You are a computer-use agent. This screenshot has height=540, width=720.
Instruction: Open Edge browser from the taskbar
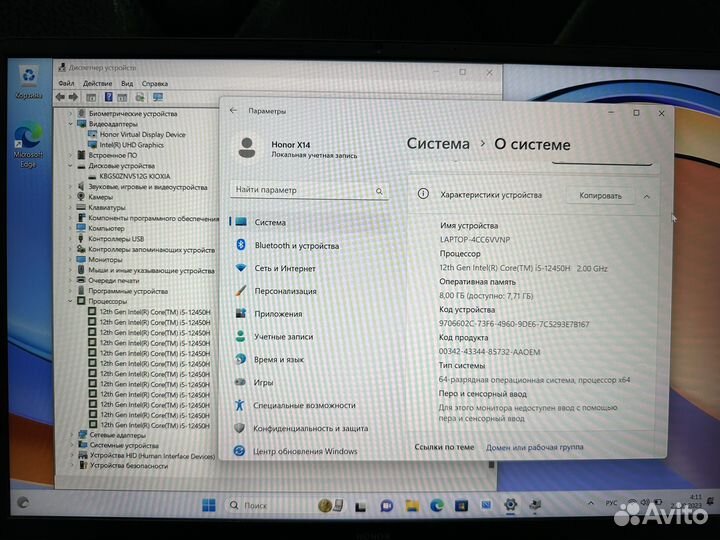(437, 506)
